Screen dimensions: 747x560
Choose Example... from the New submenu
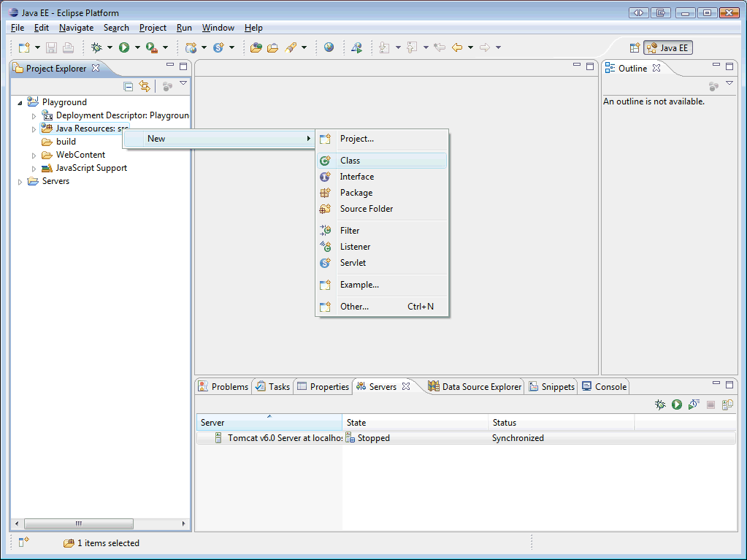tap(382, 285)
